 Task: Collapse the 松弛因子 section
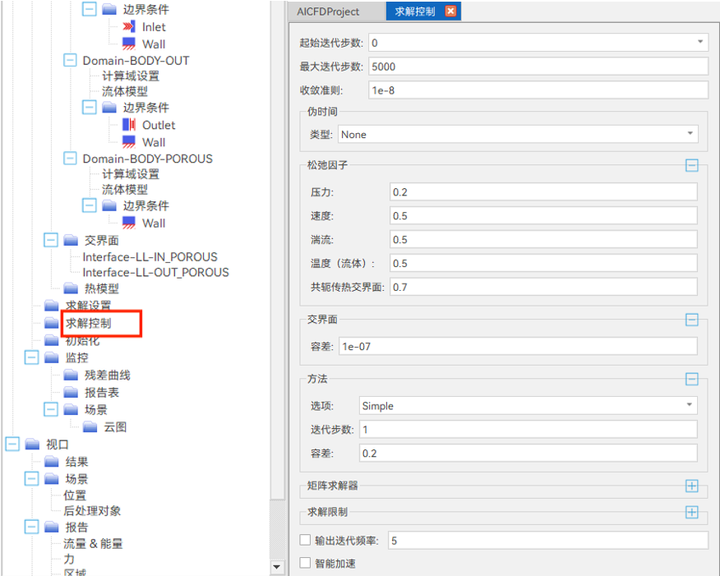click(692, 165)
